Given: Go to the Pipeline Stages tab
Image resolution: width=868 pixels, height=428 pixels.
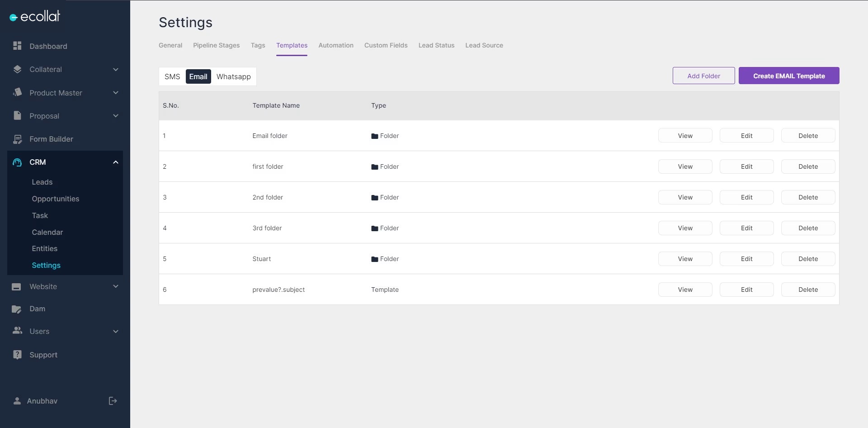Looking at the screenshot, I should [216, 45].
